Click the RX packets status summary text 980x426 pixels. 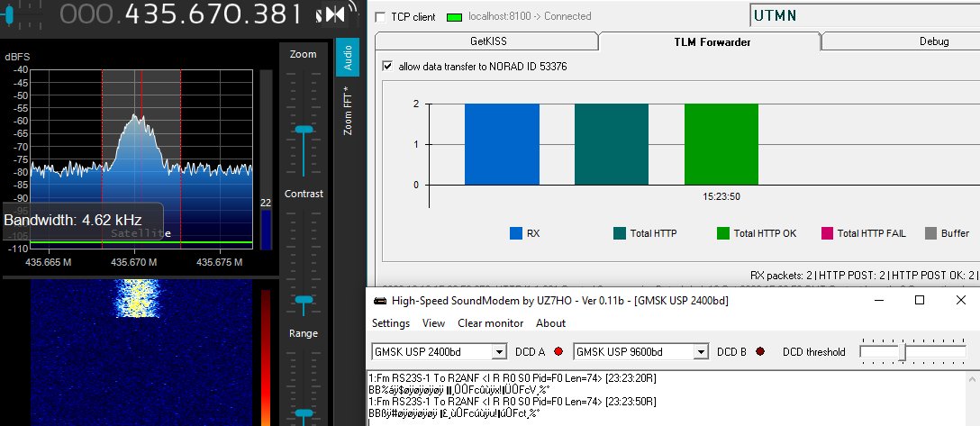(865, 276)
